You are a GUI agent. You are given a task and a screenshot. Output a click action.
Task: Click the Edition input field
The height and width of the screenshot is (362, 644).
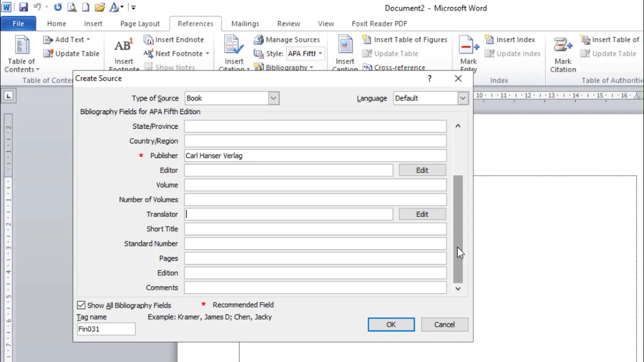click(x=315, y=273)
